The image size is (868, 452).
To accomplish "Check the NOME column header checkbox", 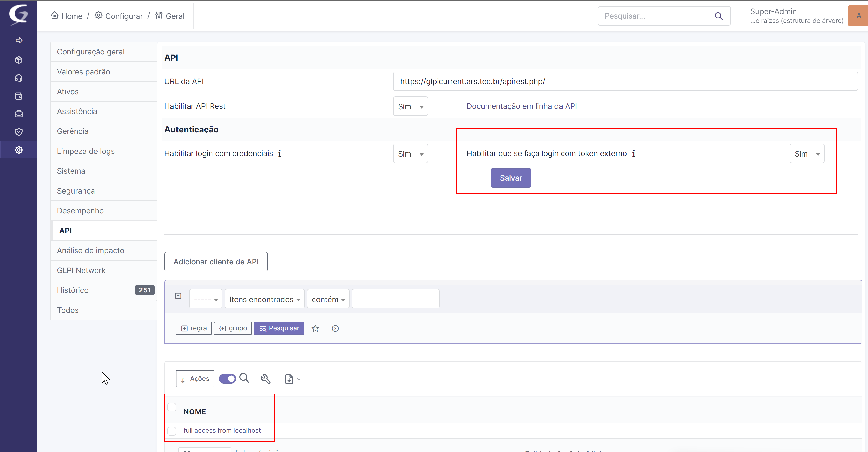I will coord(172,407).
